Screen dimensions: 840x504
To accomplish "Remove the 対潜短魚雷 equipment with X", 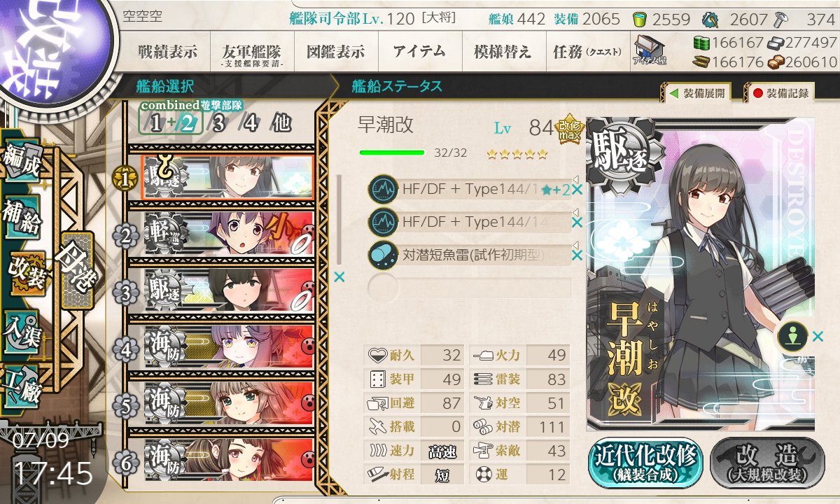I will [577, 255].
